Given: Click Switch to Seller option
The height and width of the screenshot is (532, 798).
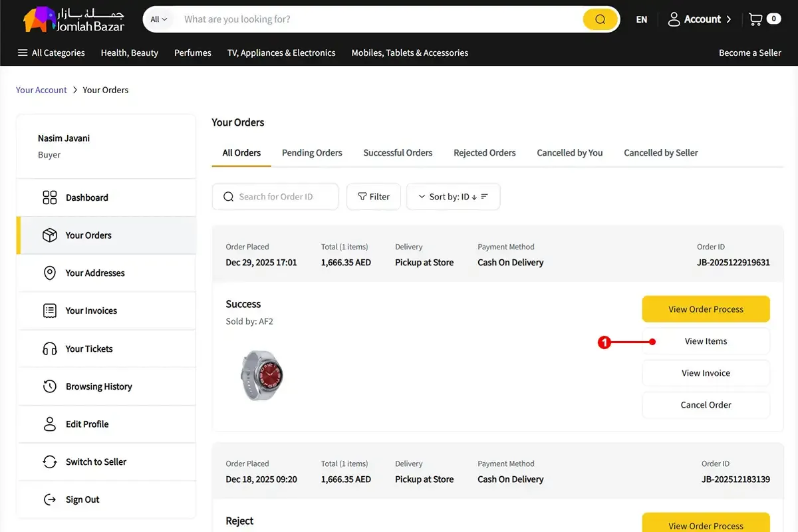Looking at the screenshot, I should tap(96, 462).
